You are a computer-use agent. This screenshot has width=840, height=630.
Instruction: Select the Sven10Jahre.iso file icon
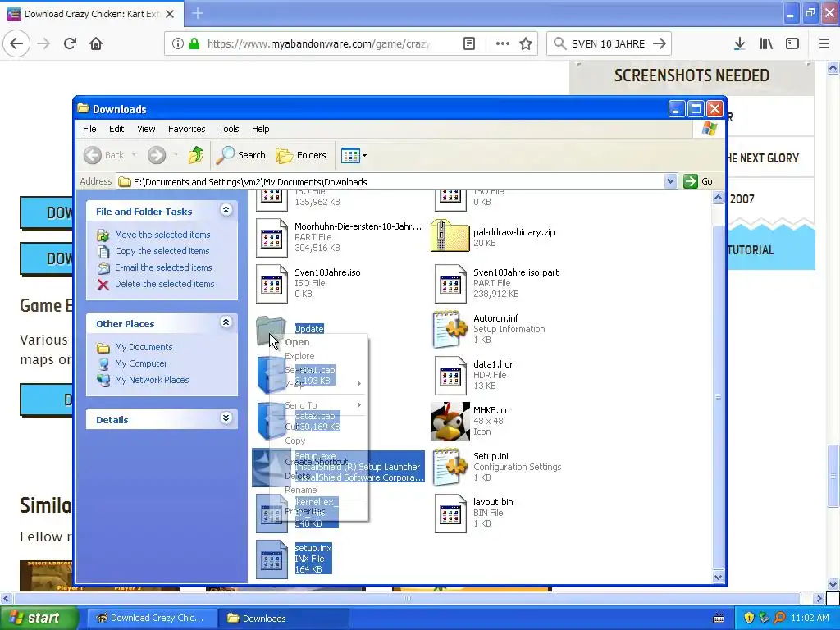click(272, 283)
